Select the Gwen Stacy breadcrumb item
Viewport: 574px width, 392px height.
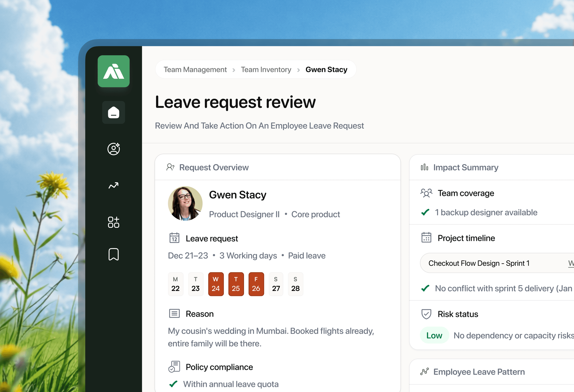click(326, 70)
